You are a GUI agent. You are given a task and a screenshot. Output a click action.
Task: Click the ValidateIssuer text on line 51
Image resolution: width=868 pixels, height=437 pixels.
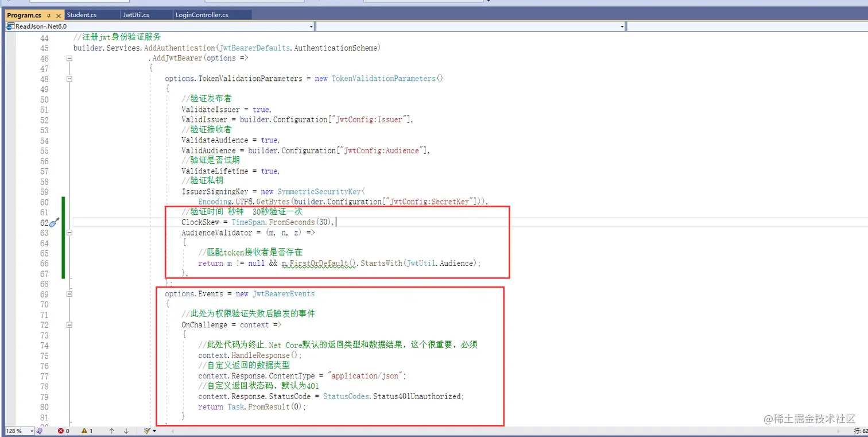211,110
